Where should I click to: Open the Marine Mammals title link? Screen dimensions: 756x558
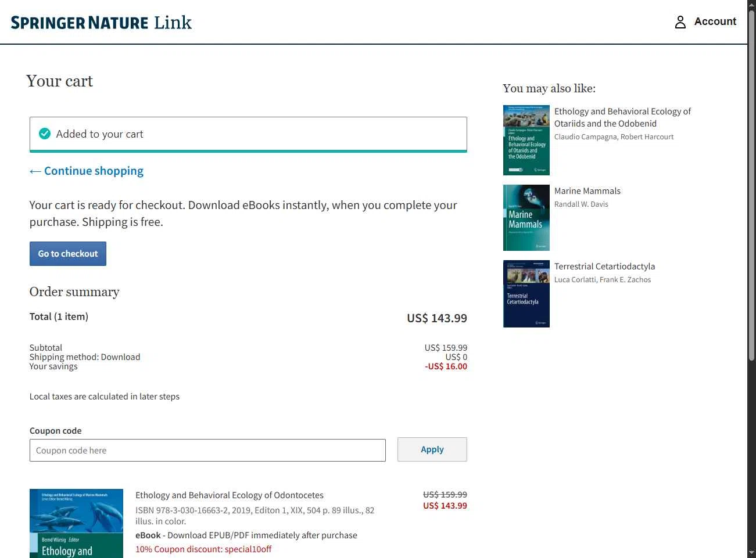(587, 191)
